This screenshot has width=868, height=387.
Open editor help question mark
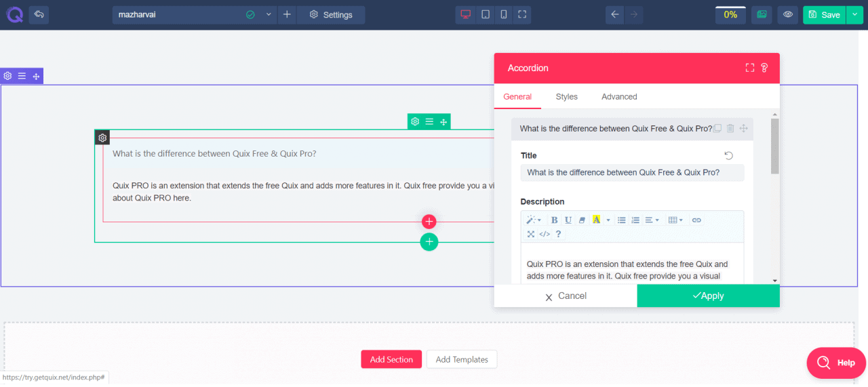click(x=558, y=235)
